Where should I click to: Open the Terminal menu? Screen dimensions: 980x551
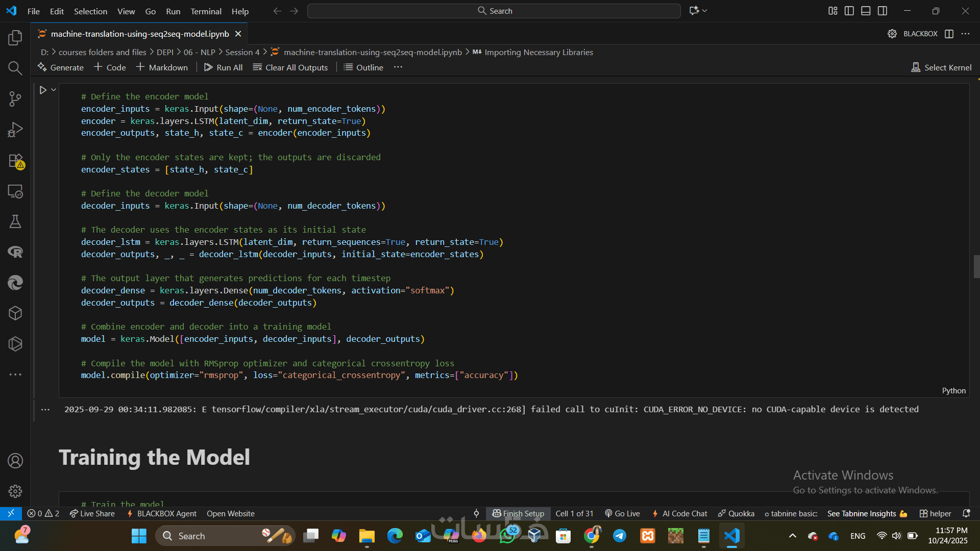[x=206, y=11]
